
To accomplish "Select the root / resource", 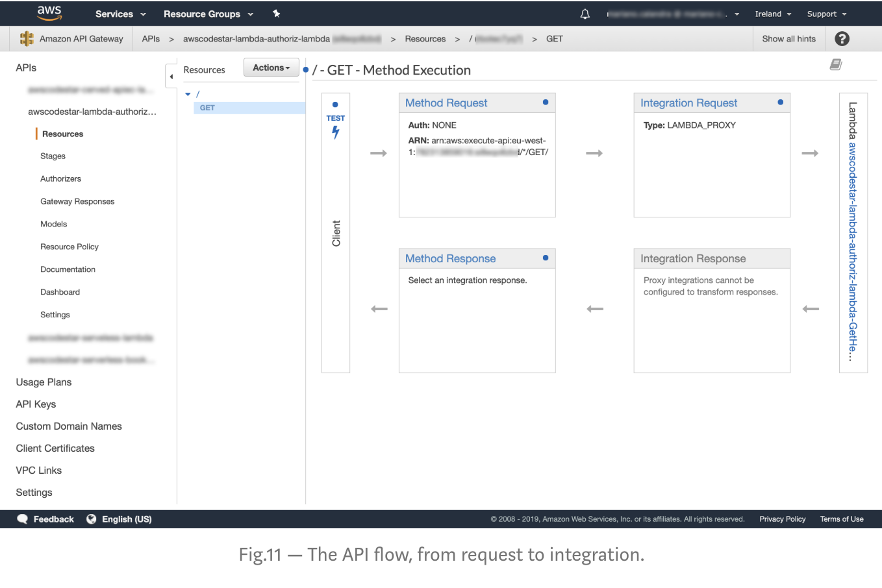I will coord(198,94).
